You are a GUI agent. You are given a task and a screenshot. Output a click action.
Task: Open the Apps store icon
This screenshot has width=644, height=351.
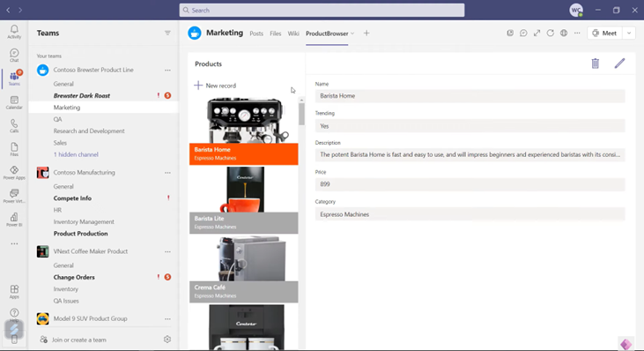(x=14, y=292)
